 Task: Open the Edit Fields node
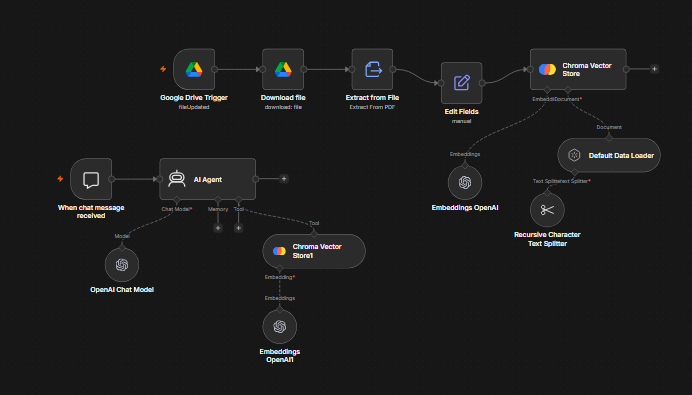tap(461, 83)
